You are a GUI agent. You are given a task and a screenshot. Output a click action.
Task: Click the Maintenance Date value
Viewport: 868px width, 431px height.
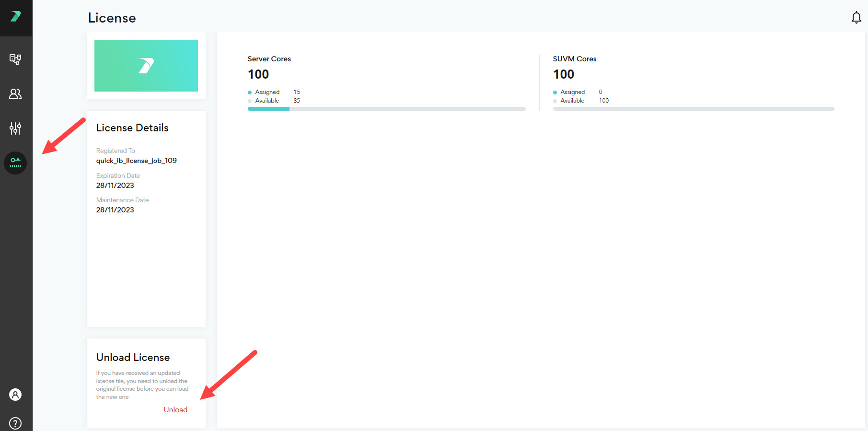(x=115, y=210)
